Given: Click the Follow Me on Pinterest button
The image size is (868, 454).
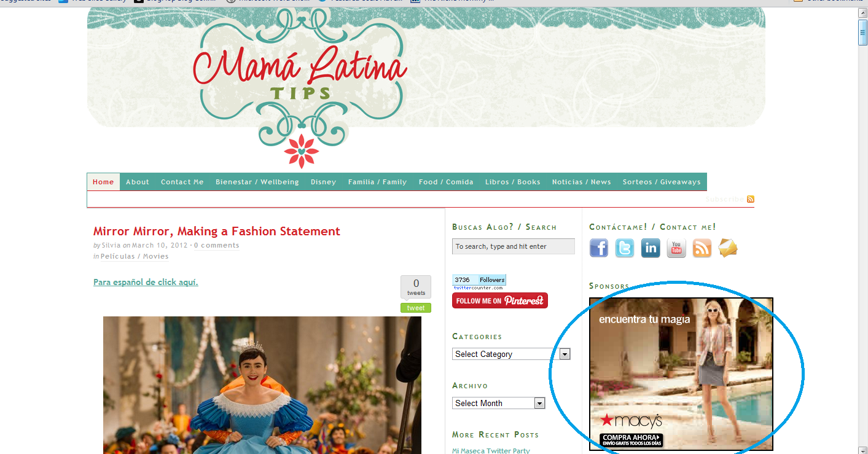Looking at the screenshot, I should coord(500,300).
